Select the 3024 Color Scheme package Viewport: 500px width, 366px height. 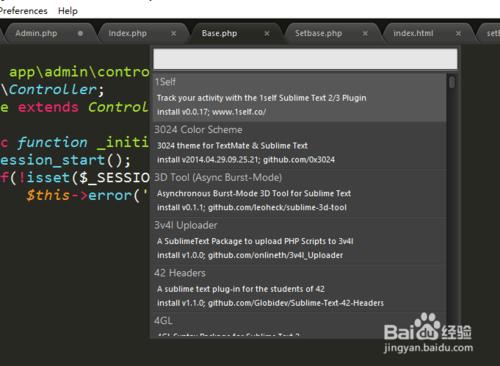(299, 146)
